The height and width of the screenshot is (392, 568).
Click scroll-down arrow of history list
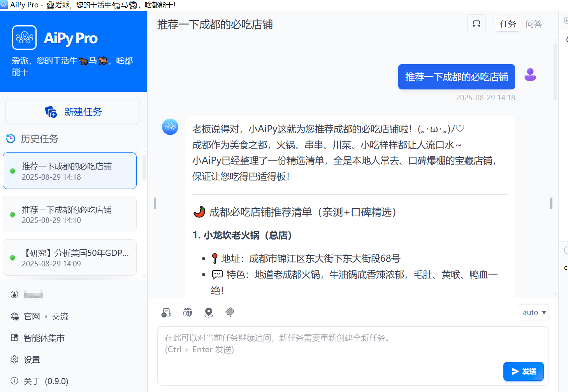pyautogui.click(x=144, y=276)
